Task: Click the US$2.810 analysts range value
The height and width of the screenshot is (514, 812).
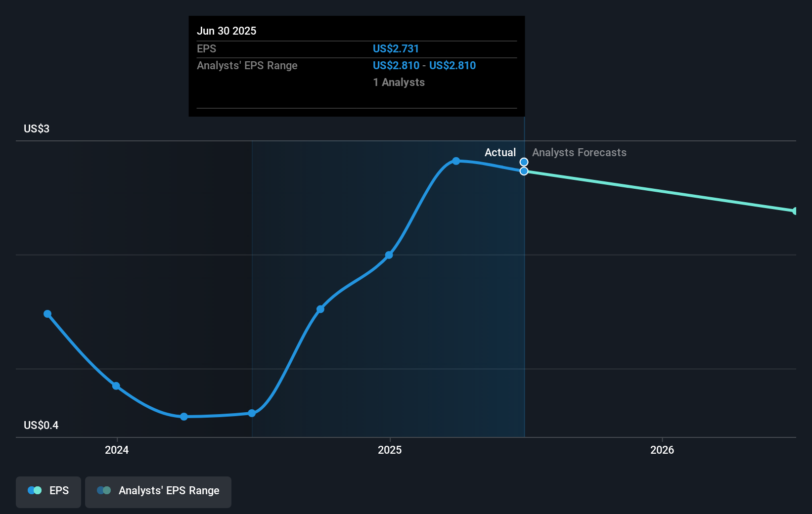Action: [x=396, y=65]
